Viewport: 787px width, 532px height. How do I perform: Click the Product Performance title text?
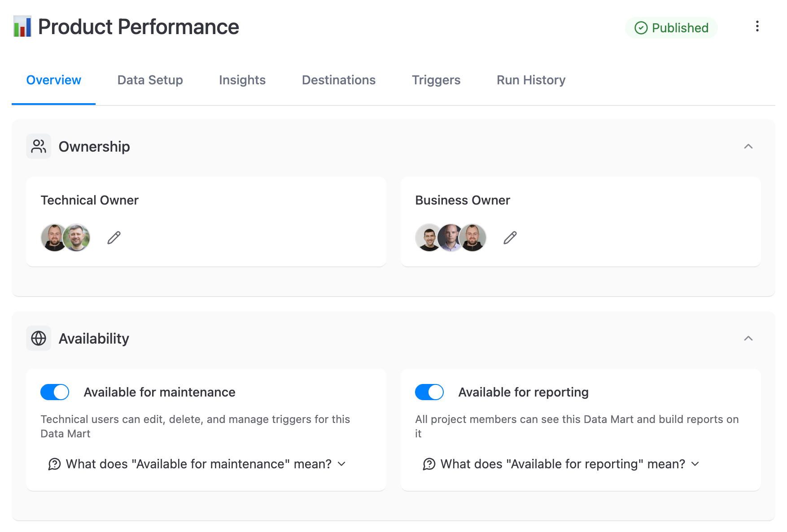tap(138, 27)
